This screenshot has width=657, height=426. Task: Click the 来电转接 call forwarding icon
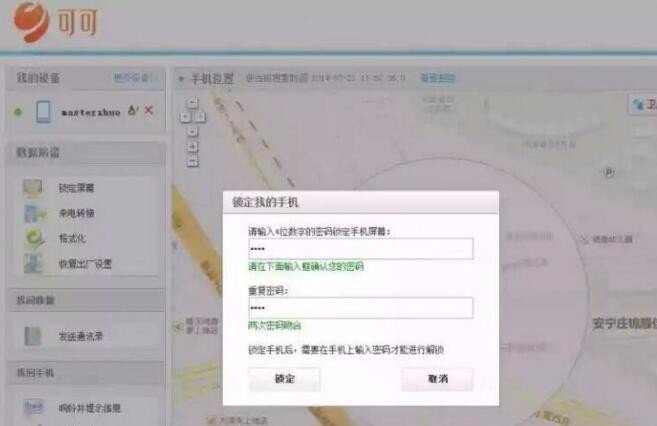34,213
